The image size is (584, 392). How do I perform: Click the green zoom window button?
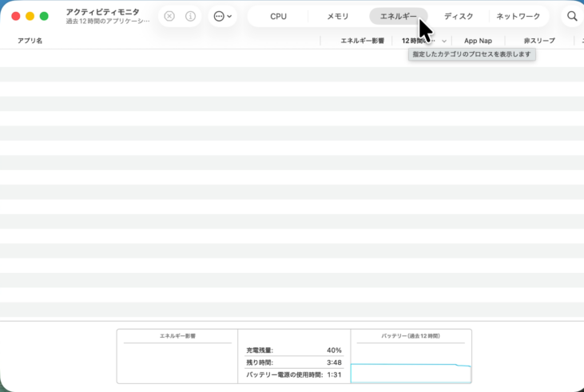pyautogui.click(x=44, y=16)
